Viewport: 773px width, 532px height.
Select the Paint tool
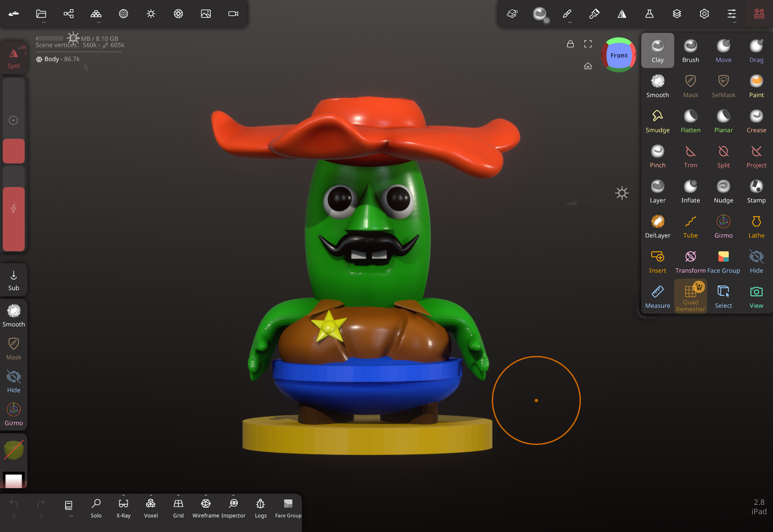(x=756, y=86)
